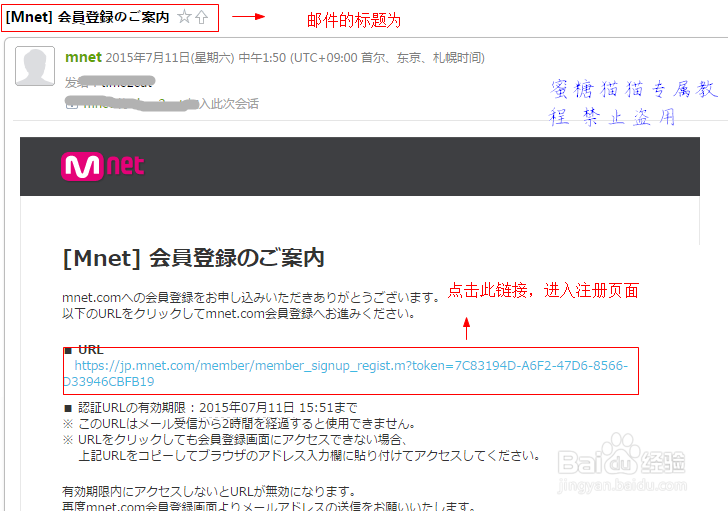728x511 pixels.
Task: Click the green mnet sender name
Action: 83,57
